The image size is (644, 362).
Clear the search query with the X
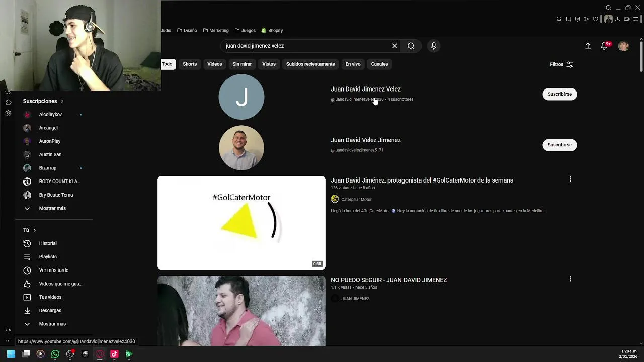(394, 46)
